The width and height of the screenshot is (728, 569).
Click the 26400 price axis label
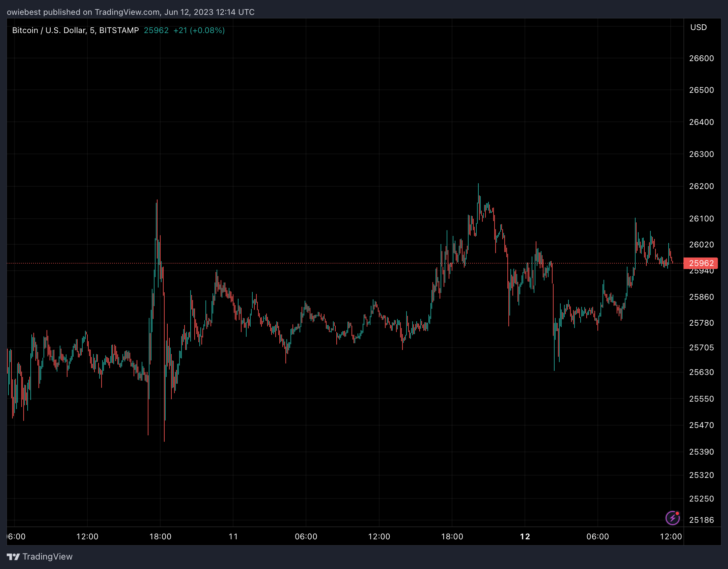(701, 122)
